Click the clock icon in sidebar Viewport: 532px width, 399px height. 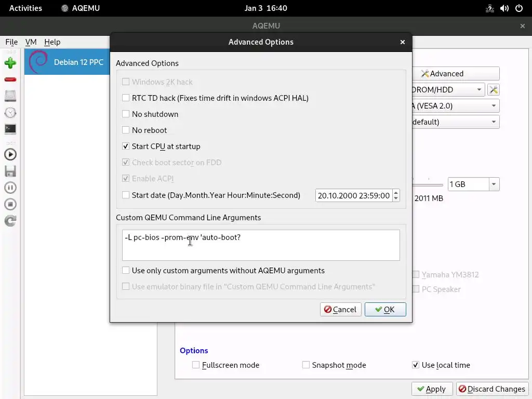pos(10,113)
